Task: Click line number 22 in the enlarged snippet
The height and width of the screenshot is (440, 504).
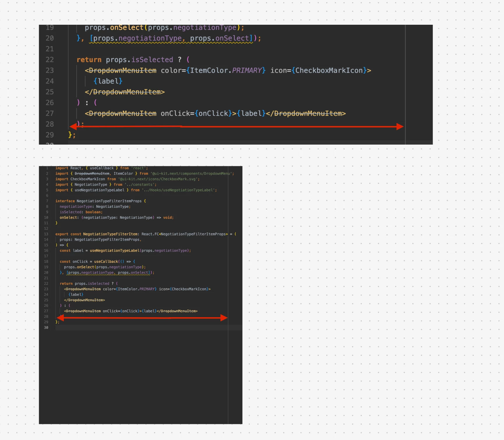Action: pyautogui.click(x=50, y=60)
